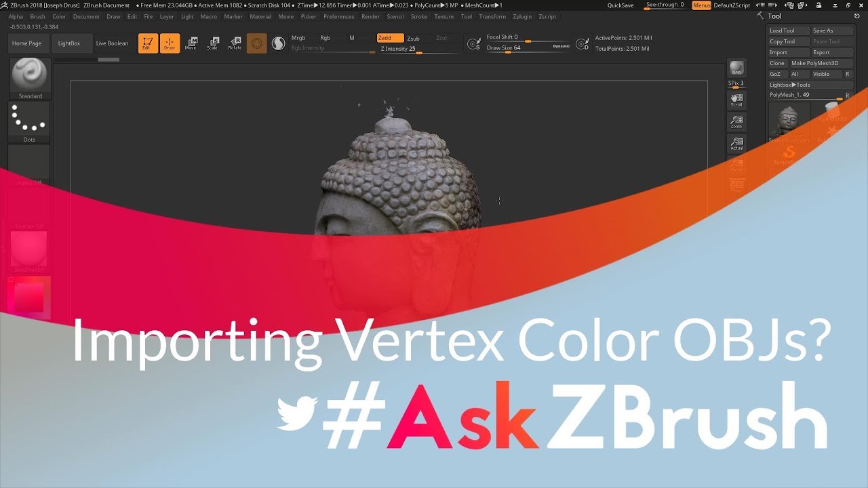Click Make PolyMesh3D button
Image resolution: width=868 pixels, height=488 pixels.
point(822,63)
